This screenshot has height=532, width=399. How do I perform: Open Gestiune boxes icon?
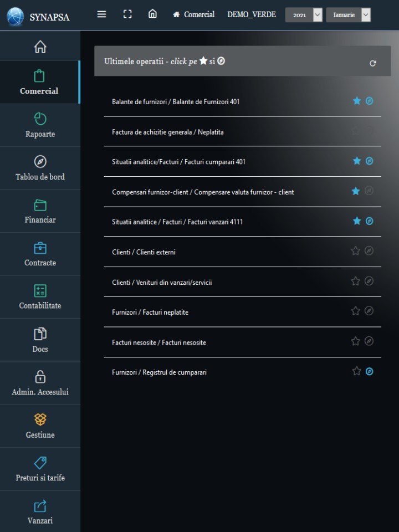point(40,420)
